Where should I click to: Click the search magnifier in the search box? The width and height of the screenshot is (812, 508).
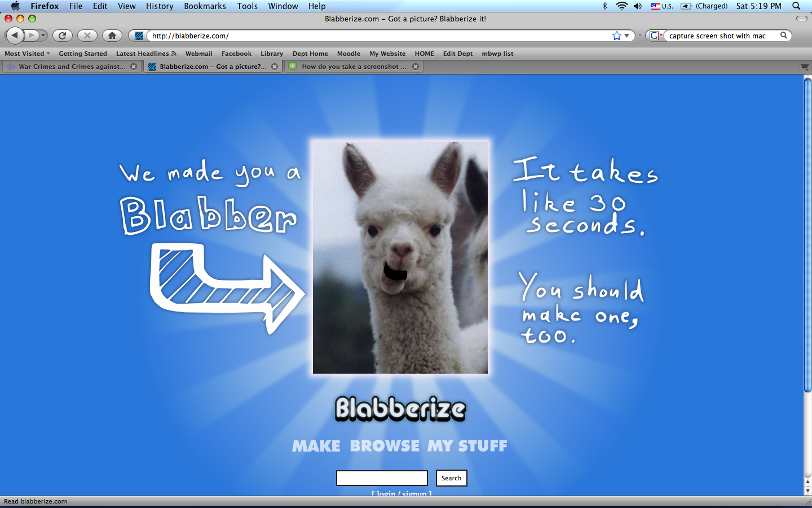[x=783, y=36]
